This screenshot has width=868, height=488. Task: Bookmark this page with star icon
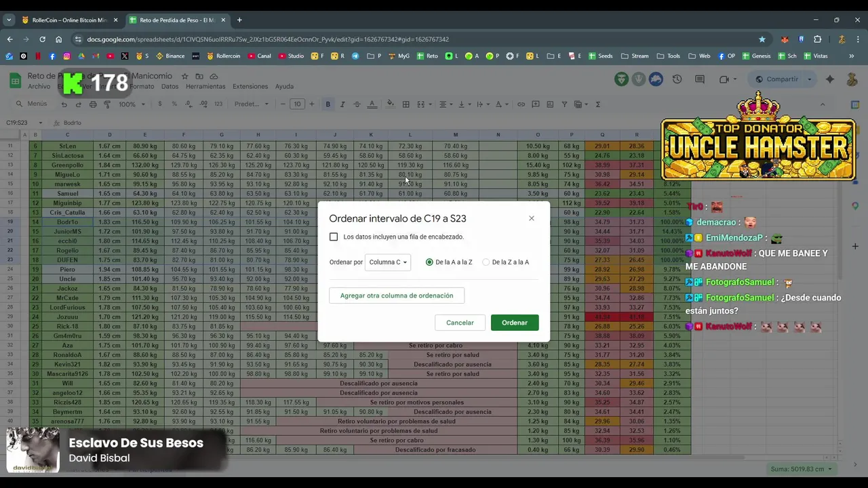coord(762,39)
